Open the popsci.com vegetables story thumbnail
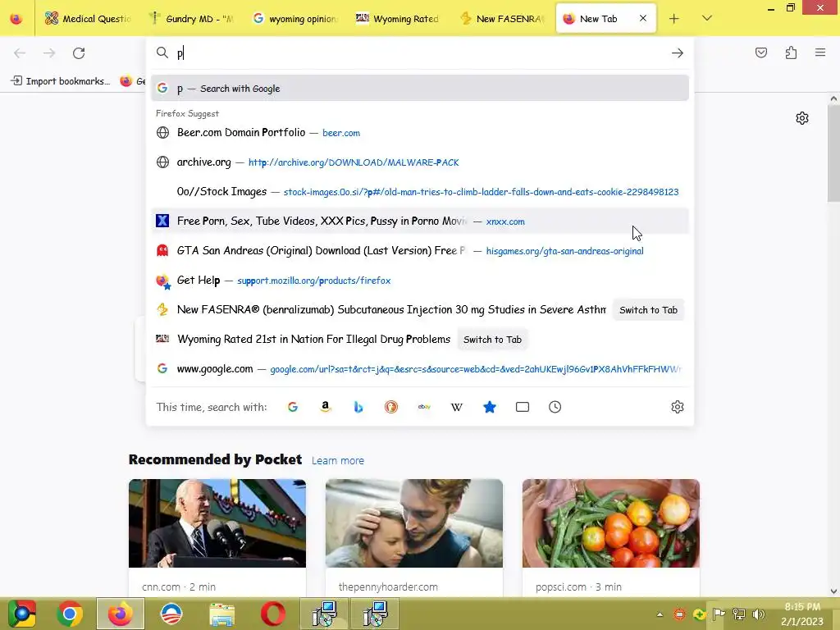This screenshot has height=630, width=840. pos(610,523)
